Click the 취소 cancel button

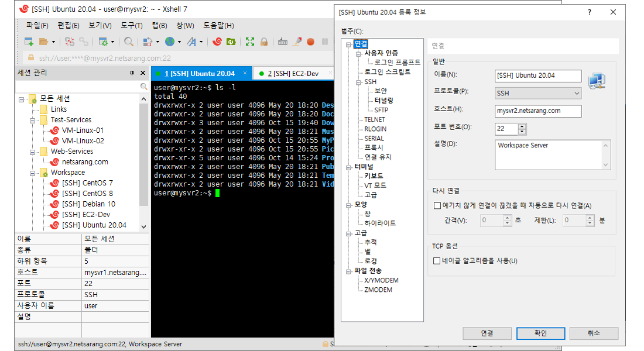click(x=594, y=333)
